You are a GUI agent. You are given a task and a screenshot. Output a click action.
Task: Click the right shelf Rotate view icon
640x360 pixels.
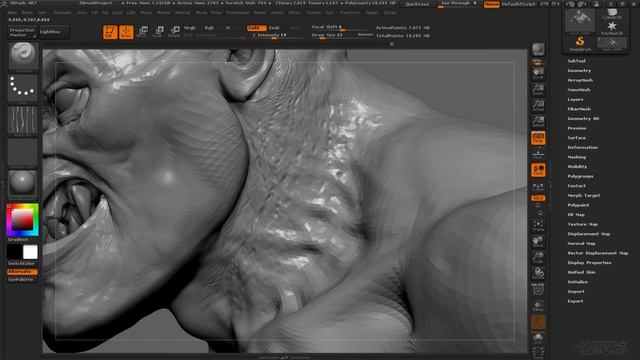pos(538,273)
